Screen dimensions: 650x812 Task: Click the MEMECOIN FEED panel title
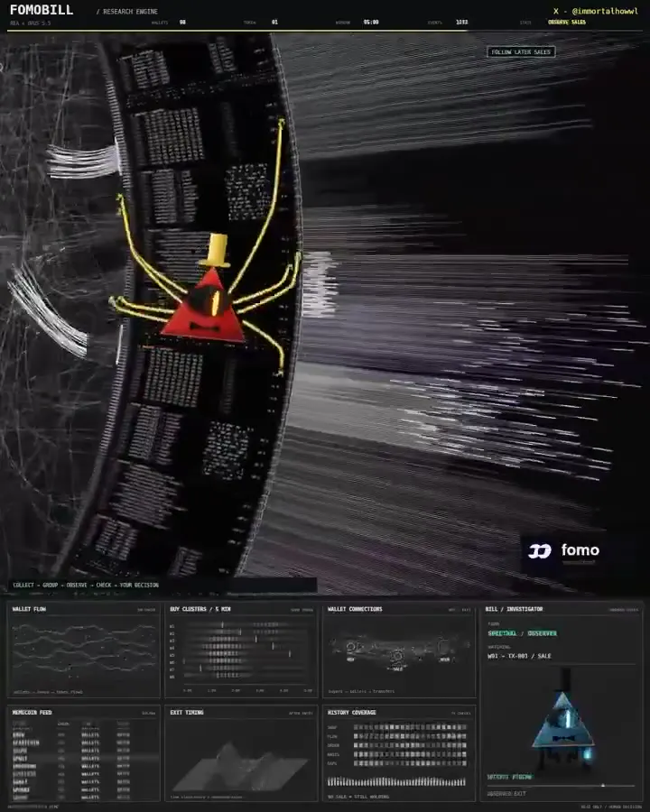32,713
